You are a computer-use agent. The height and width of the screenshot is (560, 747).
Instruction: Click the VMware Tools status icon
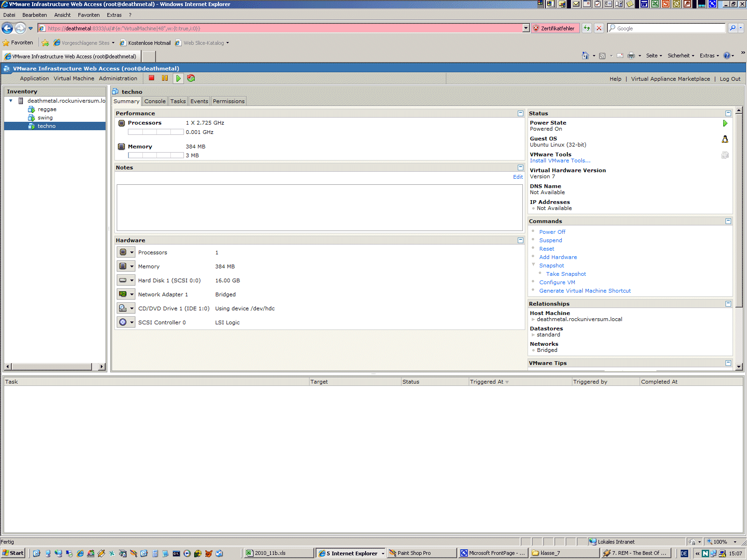(x=725, y=155)
